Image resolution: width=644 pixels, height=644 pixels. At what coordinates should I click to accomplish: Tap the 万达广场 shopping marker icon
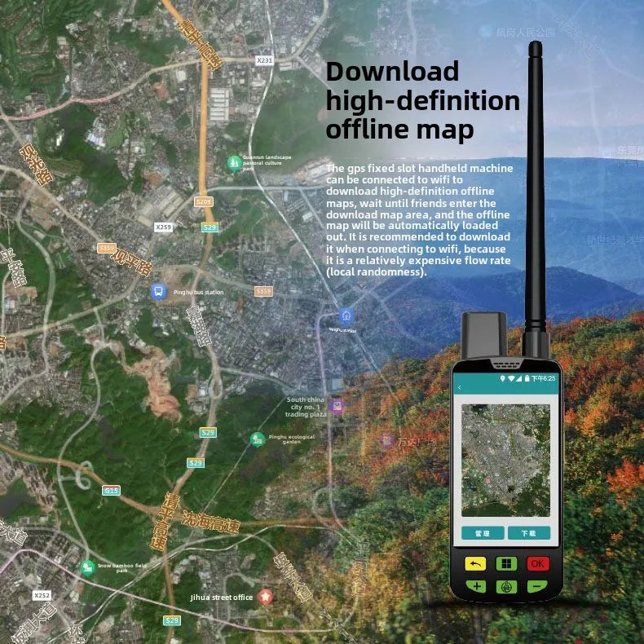(x=386, y=441)
